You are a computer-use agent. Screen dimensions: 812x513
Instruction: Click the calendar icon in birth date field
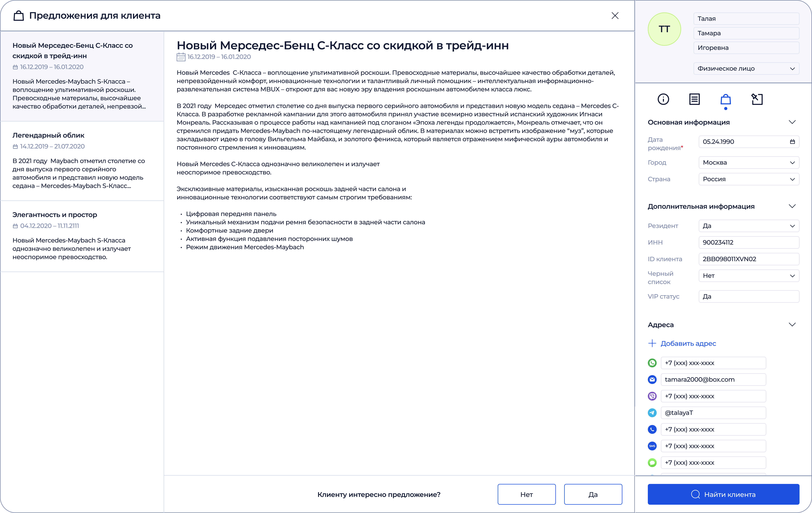(x=792, y=142)
